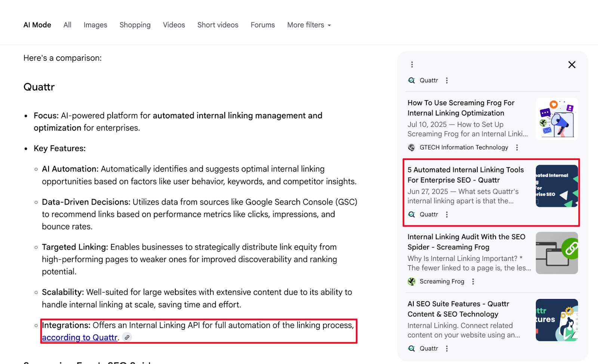Open the Short videos tab

point(218,25)
